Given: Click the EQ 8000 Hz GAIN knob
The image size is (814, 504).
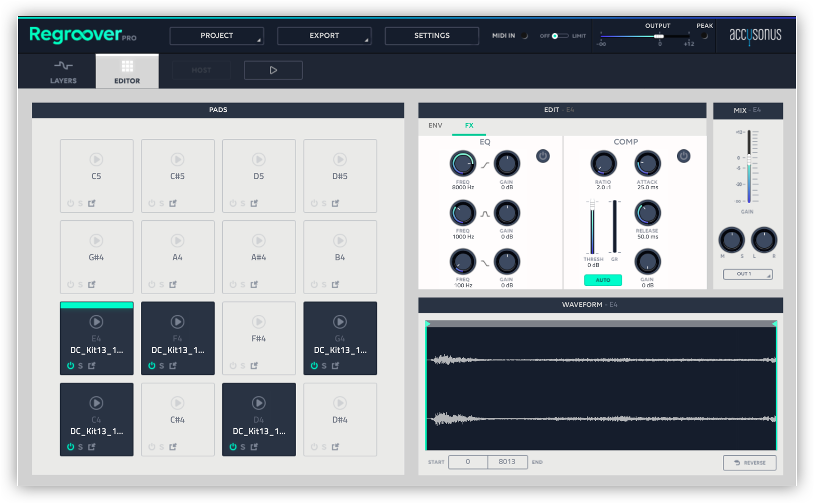Looking at the screenshot, I should (x=507, y=164).
